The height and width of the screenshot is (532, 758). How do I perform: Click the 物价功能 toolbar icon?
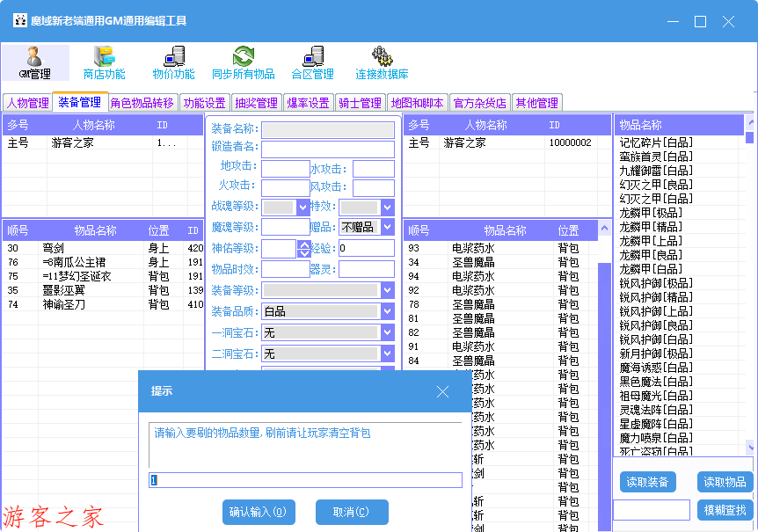pyautogui.click(x=173, y=62)
